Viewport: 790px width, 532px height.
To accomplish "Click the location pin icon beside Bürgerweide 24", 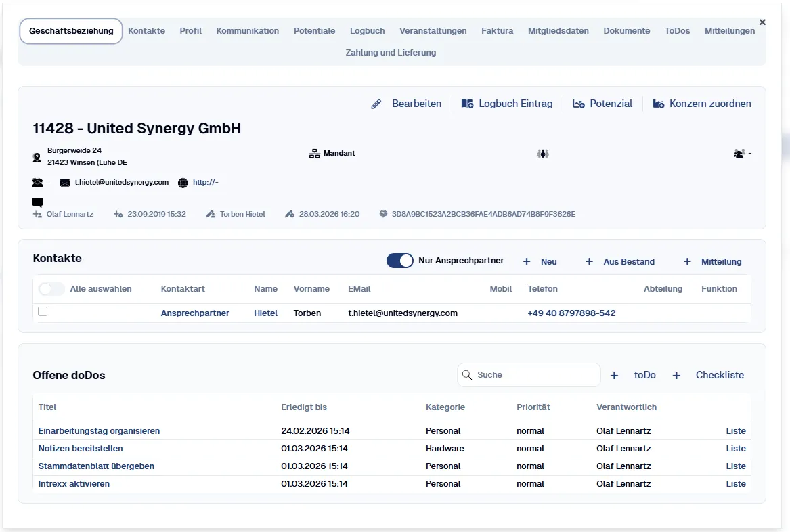I will [37, 156].
